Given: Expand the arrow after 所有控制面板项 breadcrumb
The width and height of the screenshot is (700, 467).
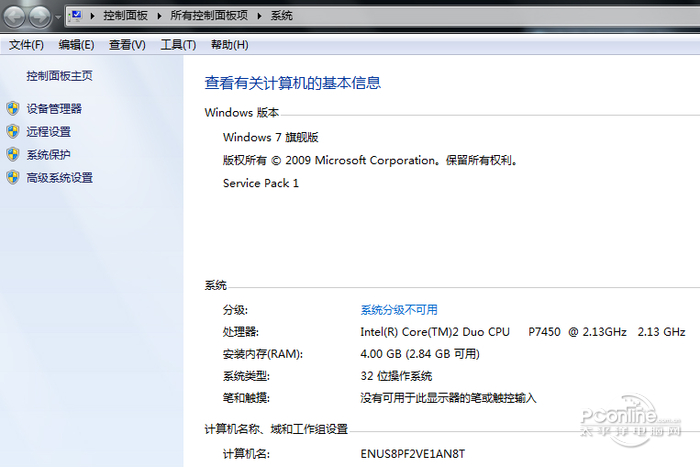Looking at the screenshot, I should point(259,16).
